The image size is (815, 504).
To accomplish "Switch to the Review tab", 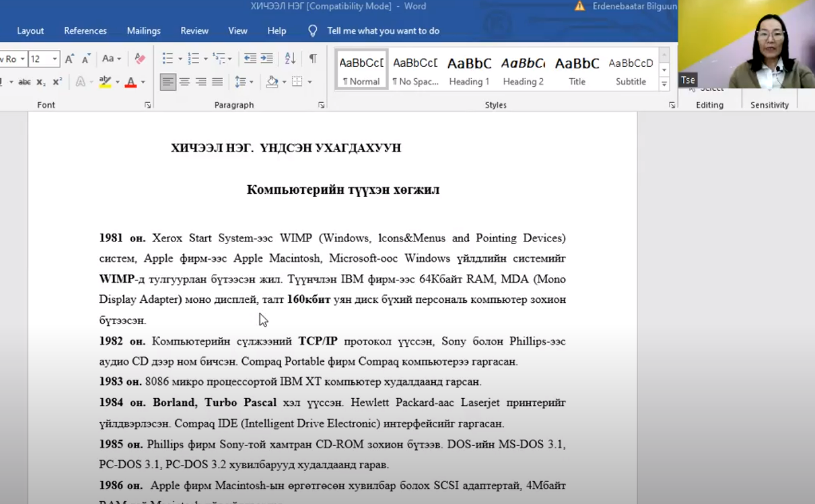I will [194, 31].
